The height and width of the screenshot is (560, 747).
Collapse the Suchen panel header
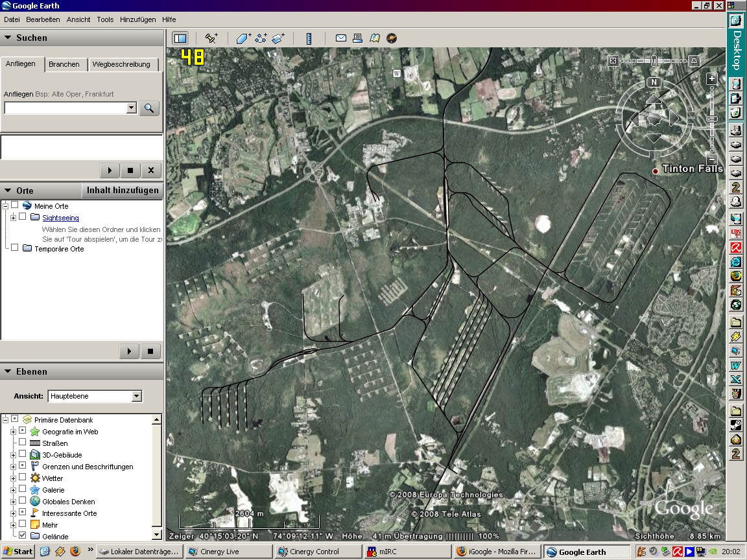click(x=8, y=38)
